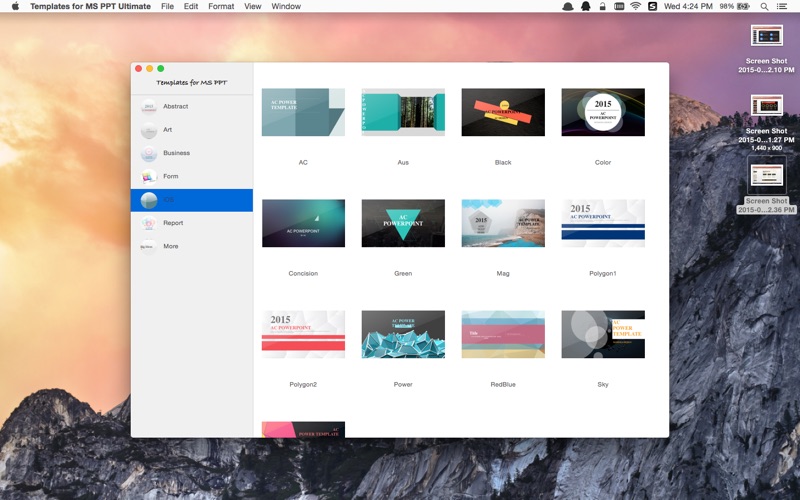Open the Sky template thumbnail
This screenshot has height=500, width=800.
pyautogui.click(x=603, y=334)
